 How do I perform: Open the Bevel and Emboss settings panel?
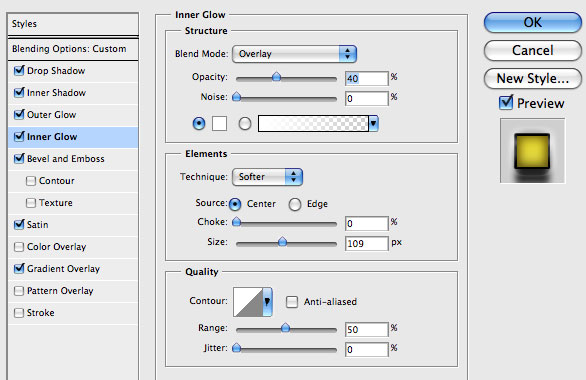point(66,159)
